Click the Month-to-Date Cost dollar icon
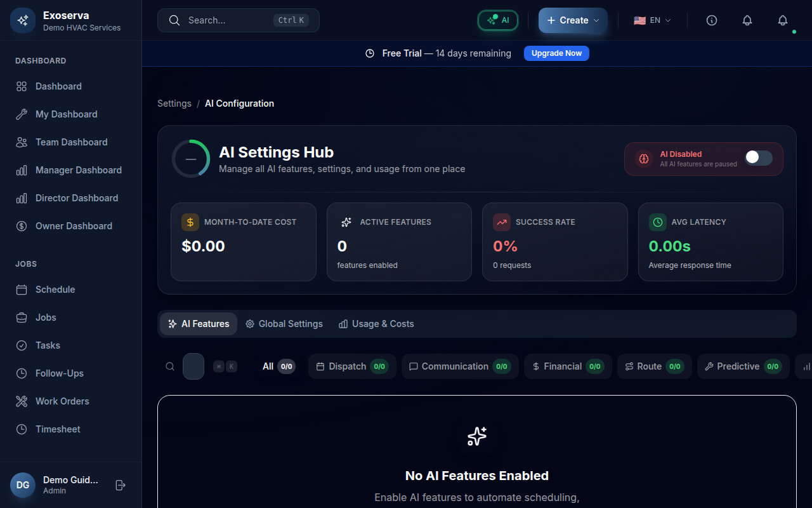The image size is (812, 508). [x=190, y=222]
